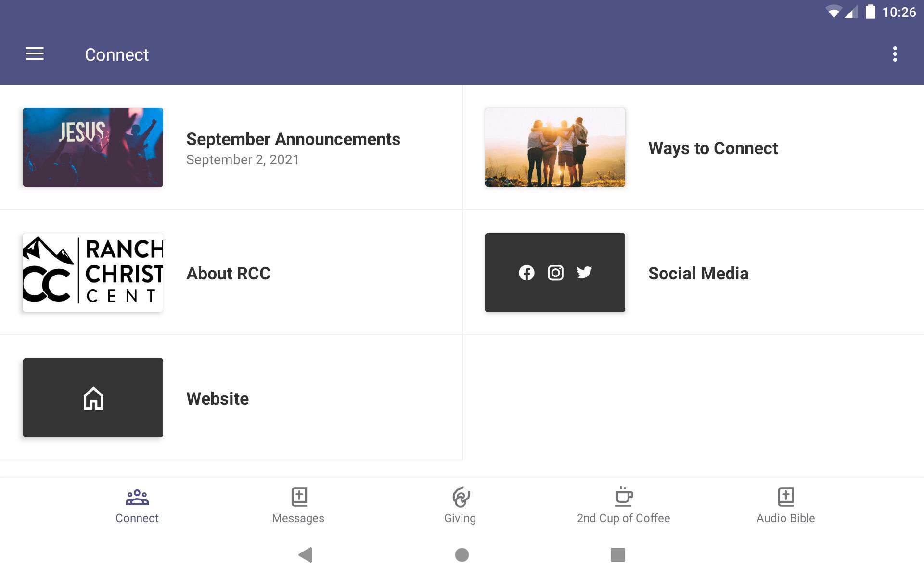The height and width of the screenshot is (578, 924).
Task: Open the About RCC page
Action: click(229, 274)
